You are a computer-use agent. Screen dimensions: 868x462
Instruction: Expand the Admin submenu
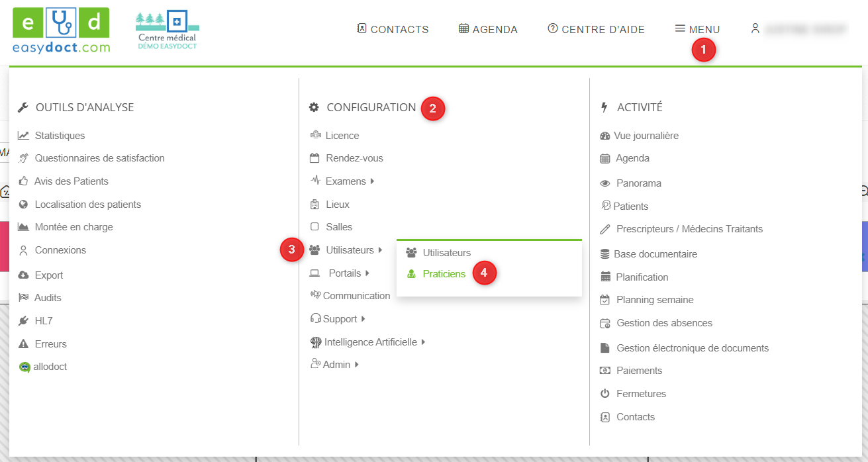pos(357,365)
